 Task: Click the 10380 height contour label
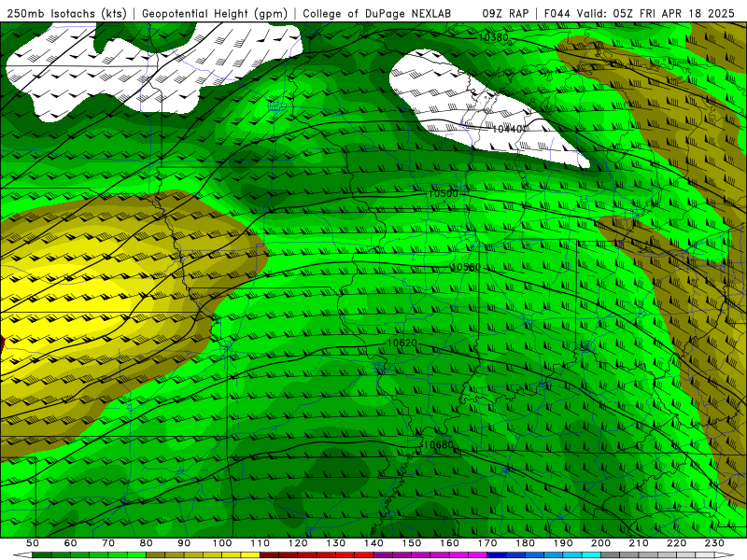pyautogui.click(x=494, y=37)
